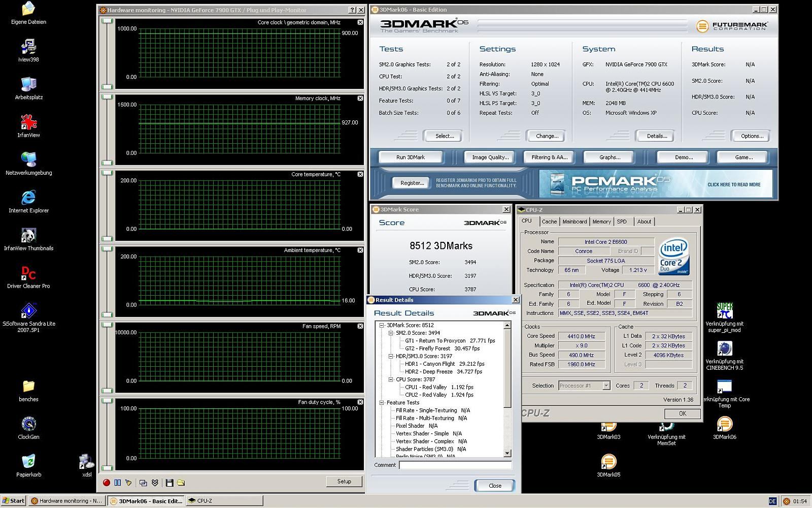Collapse the CPU Score tree node
This screenshot has height=508, width=812.
pyautogui.click(x=391, y=379)
